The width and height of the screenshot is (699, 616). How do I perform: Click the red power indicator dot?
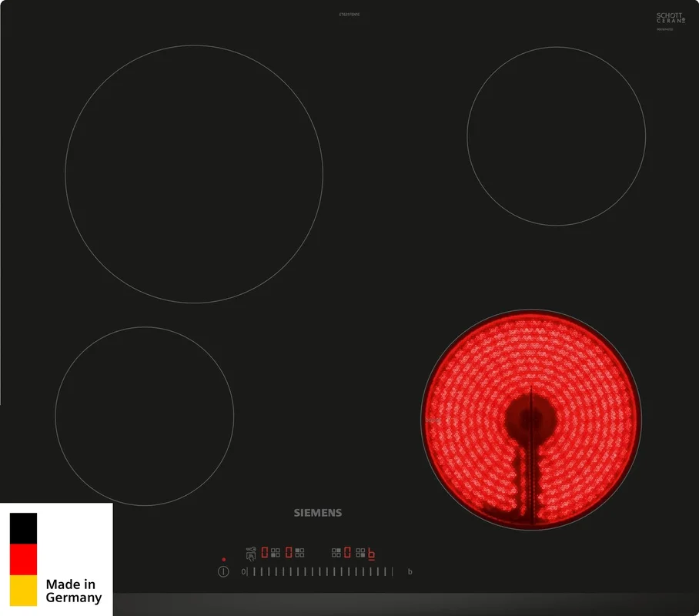224,559
